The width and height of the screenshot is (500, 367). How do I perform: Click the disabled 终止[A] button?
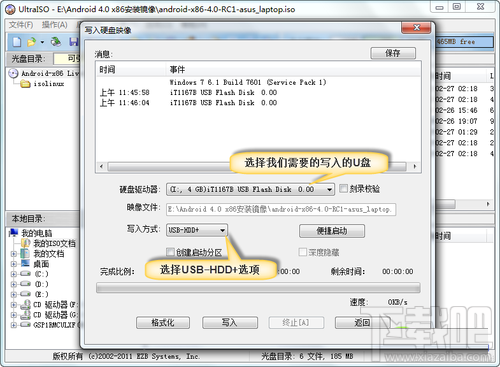click(x=296, y=323)
